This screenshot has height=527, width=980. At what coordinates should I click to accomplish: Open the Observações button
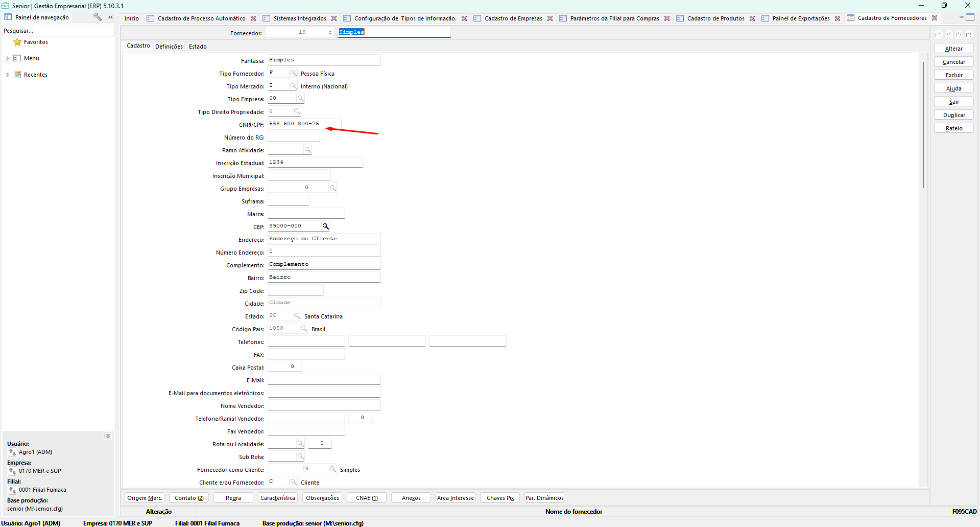(x=322, y=498)
